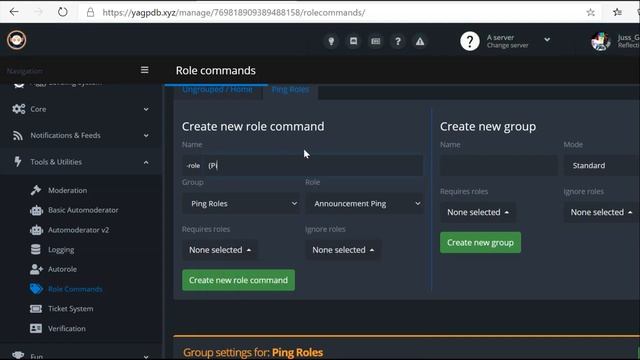
Task: Bookmark this page with the star icon
Action: 590,12
